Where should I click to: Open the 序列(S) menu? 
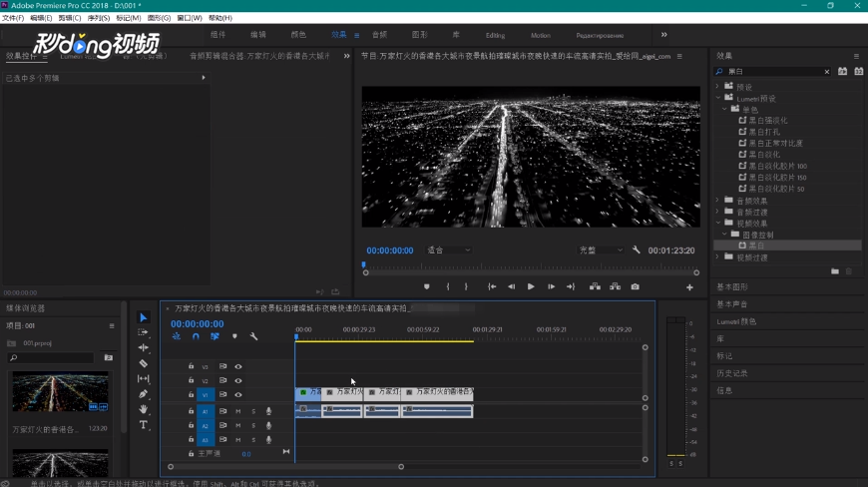(99, 18)
